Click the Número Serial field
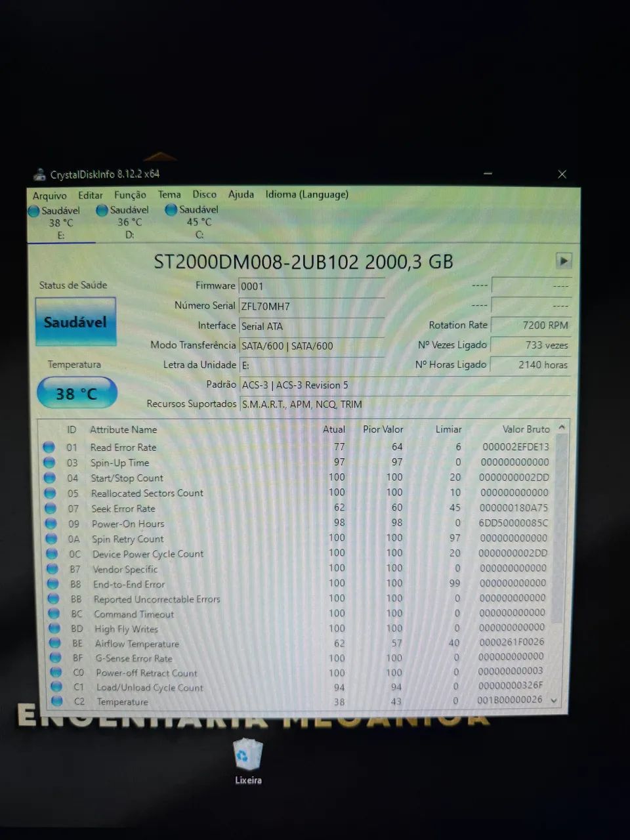This screenshot has height=840, width=630. point(312,306)
